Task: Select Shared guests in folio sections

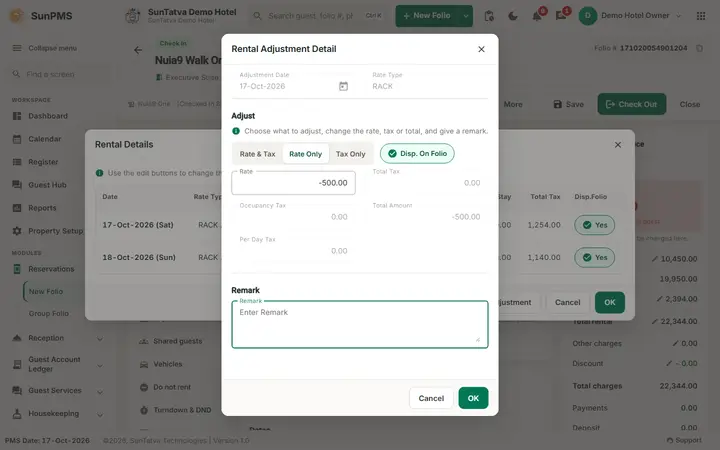Action: [170, 341]
